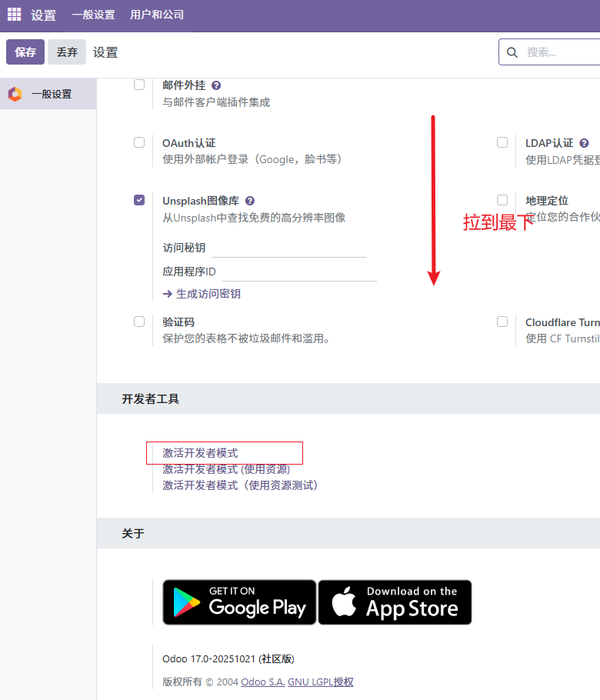Click the 一般设置 sidebar app icon
This screenshot has width=600, height=700.
pyautogui.click(x=15, y=94)
